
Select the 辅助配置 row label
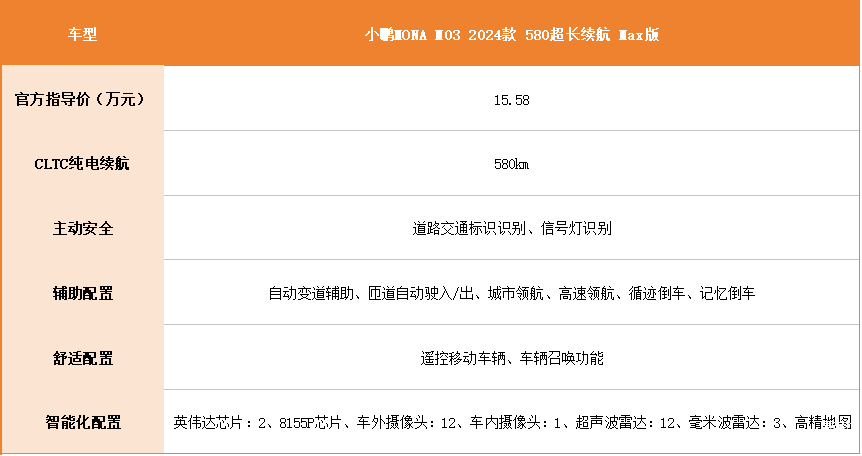81,294
